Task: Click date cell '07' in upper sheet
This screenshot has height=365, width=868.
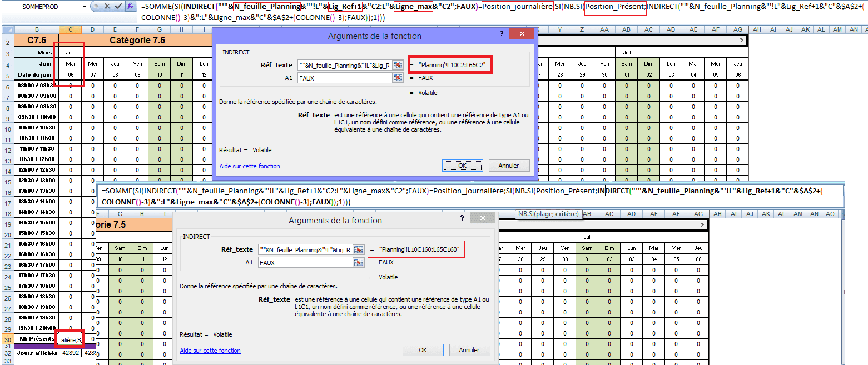Action: coord(92,74)
